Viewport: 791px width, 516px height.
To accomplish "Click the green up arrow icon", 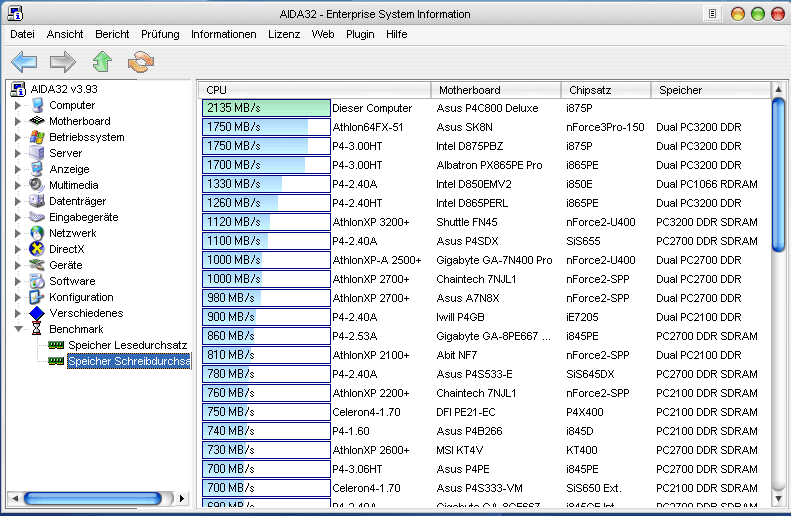I will click(102, 62).
